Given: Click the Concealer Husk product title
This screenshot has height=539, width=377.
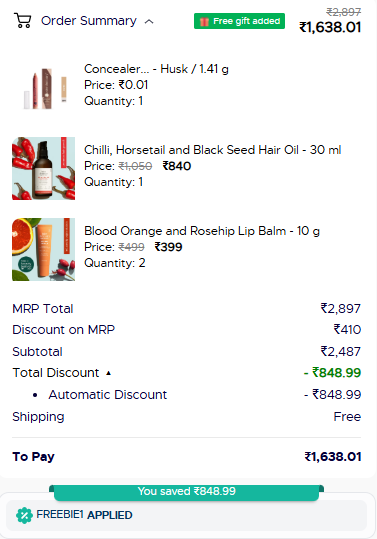Looking at the screenshot, I should pyautogui.click(x=156, y=69).
